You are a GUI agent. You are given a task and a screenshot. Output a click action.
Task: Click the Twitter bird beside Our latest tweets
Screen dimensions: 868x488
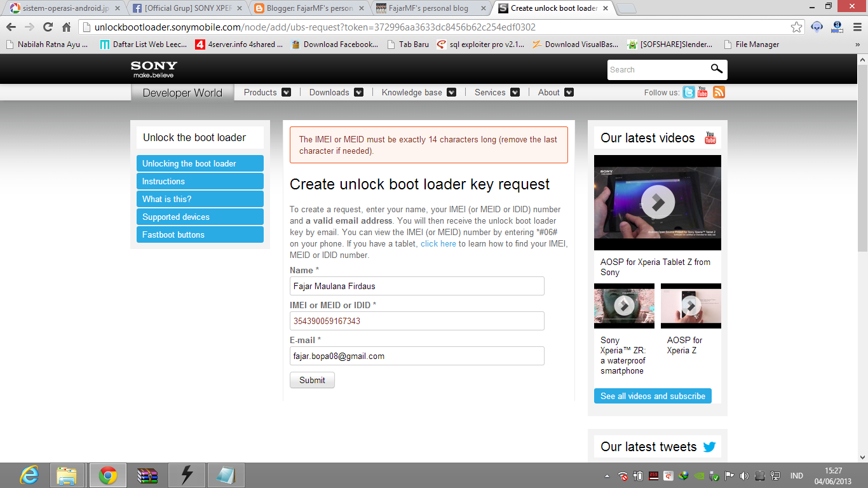[x=709, y=447]
